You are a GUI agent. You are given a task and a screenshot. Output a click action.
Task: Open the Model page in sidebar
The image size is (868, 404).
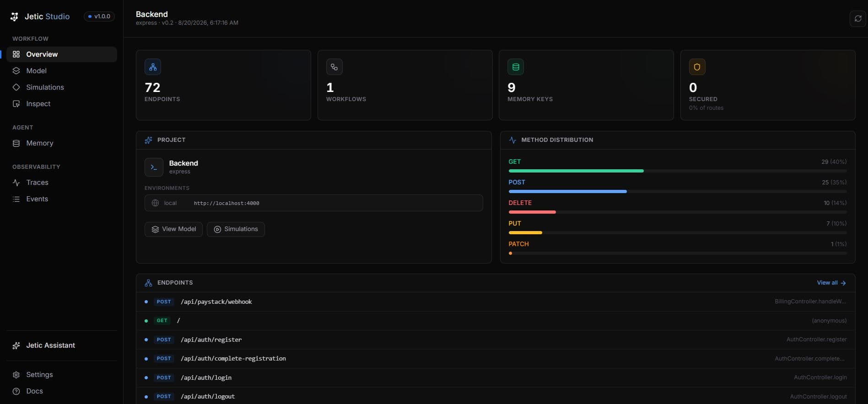[x=62, y=71]
